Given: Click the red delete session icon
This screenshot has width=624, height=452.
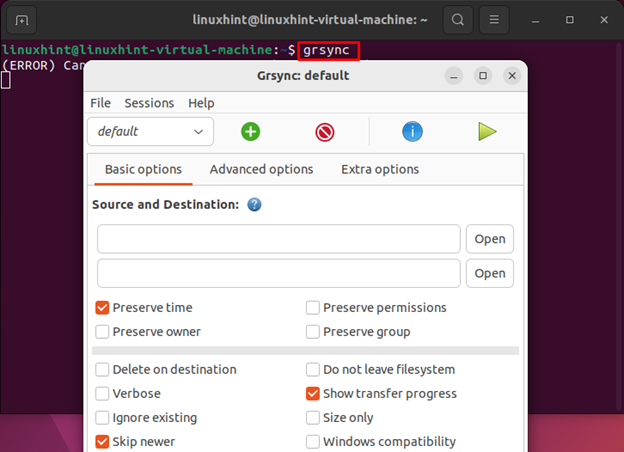Looking at the screenshot, I should click(x=325, y=132).
